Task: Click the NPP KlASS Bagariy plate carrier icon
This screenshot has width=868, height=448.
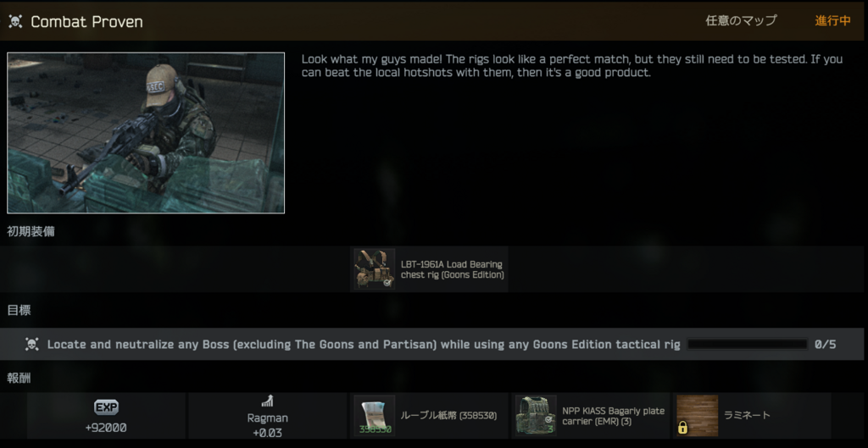Action: pyautogui.click(x=536, y=415)
